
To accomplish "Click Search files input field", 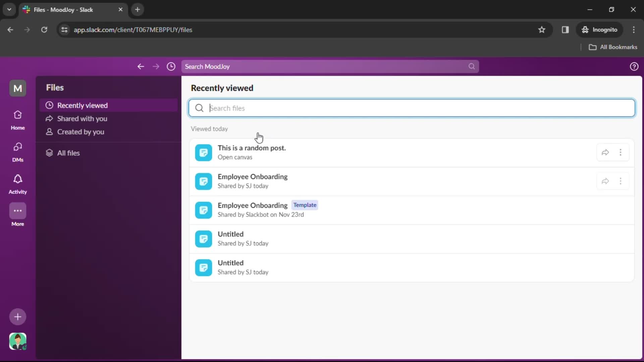I will (x=411, y=108).
